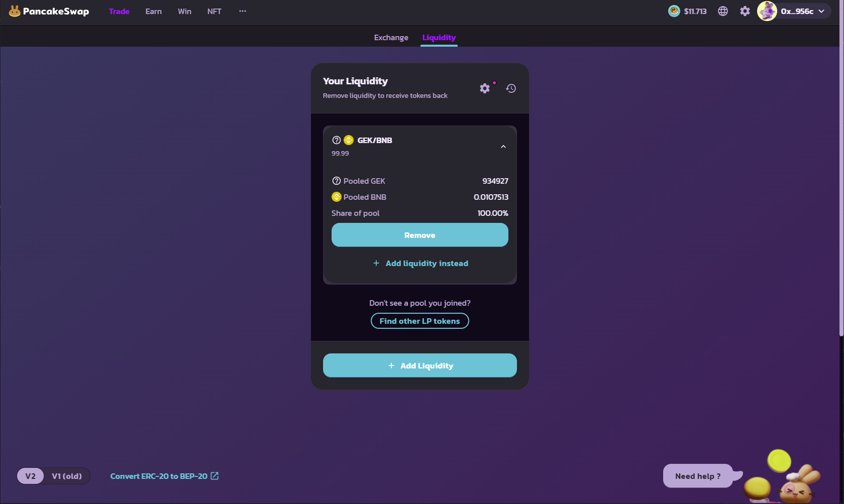Select the Liquidity tab
The image size is (844, 504).
[x=439, y=38]
